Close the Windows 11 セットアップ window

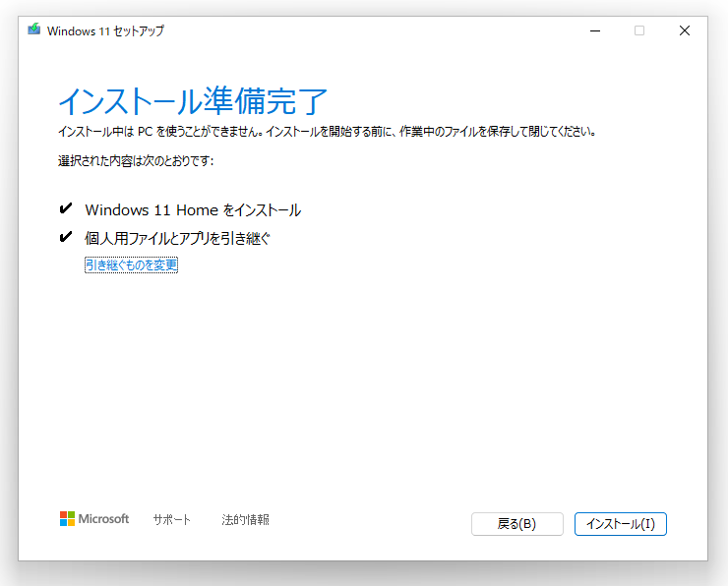tap(685, 30)
